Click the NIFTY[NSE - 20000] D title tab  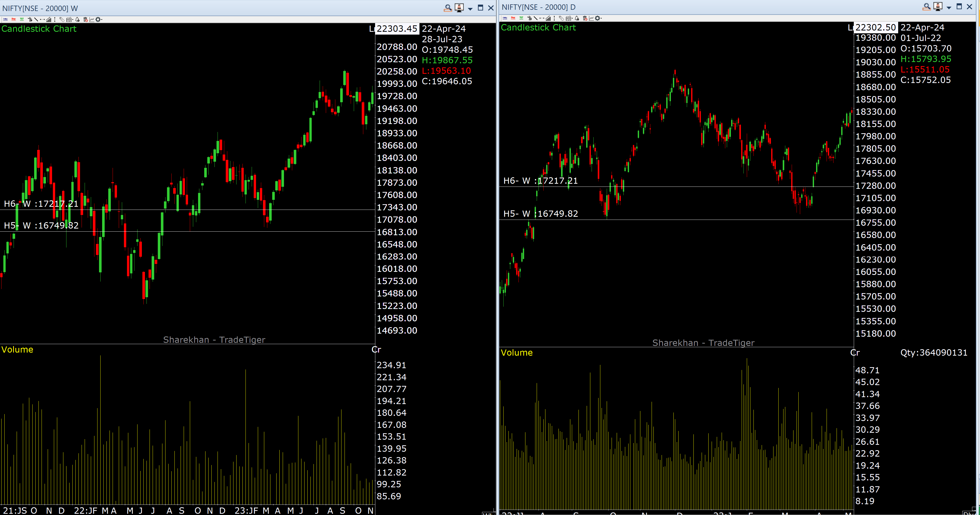click(x=538, y=7)
